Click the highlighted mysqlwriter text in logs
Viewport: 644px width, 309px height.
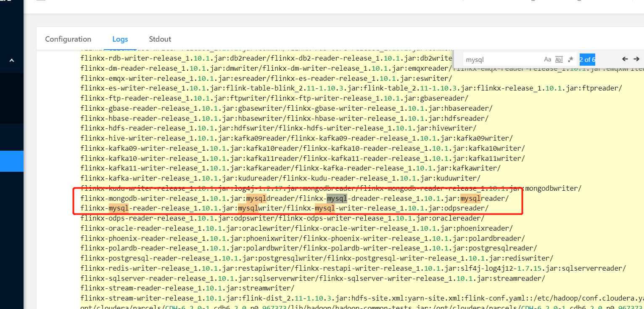coord(248,208)
